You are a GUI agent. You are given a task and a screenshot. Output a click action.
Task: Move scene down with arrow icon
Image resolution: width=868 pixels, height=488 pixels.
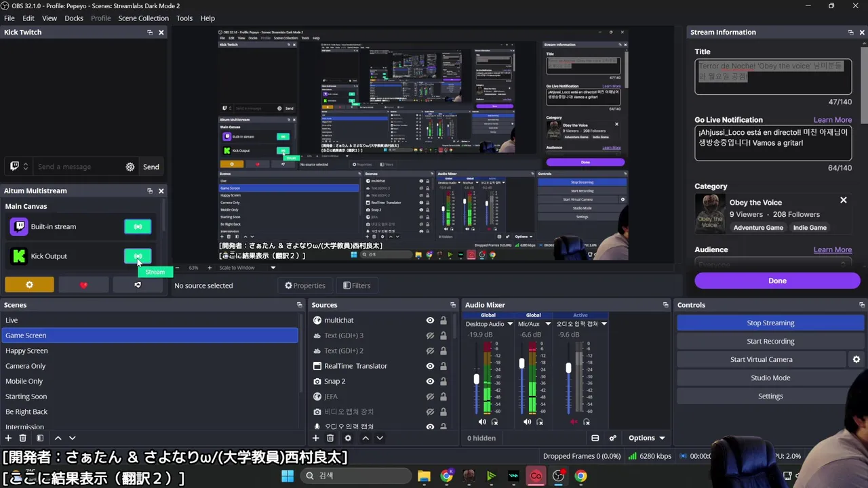pyautogui.click(x=73, y=438)
